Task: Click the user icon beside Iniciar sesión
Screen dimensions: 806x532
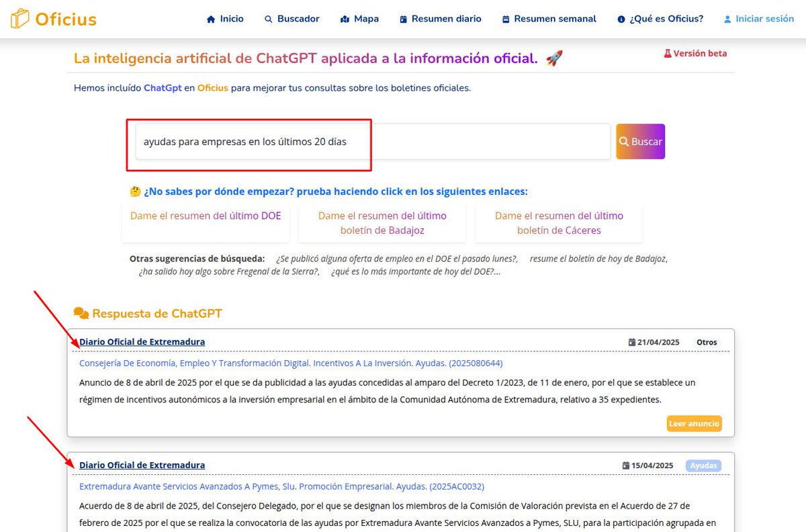Action: tap(727, 19)
